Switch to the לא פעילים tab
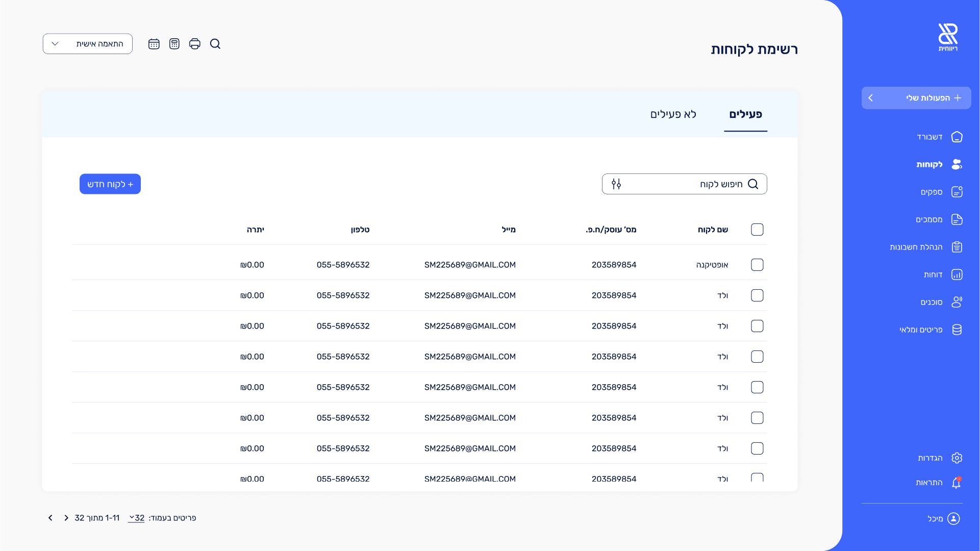This screenshot has width=980, height=551. [x=673, y=114]
